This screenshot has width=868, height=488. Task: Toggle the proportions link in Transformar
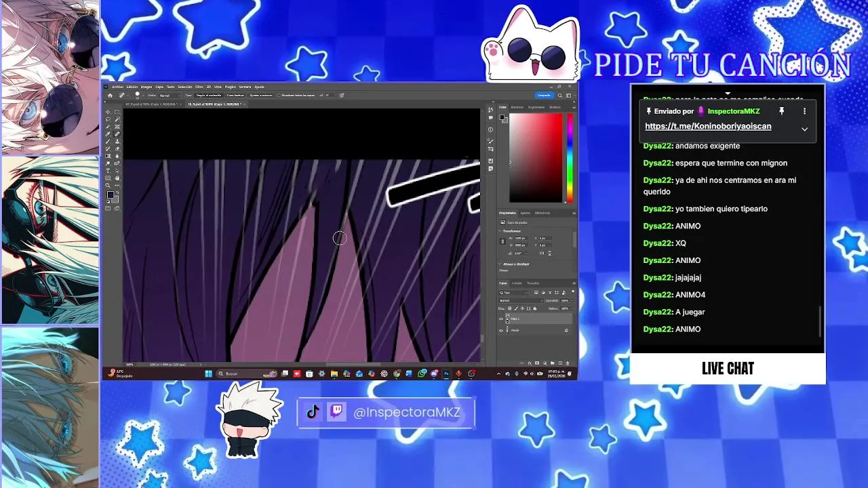coord(502,241)
